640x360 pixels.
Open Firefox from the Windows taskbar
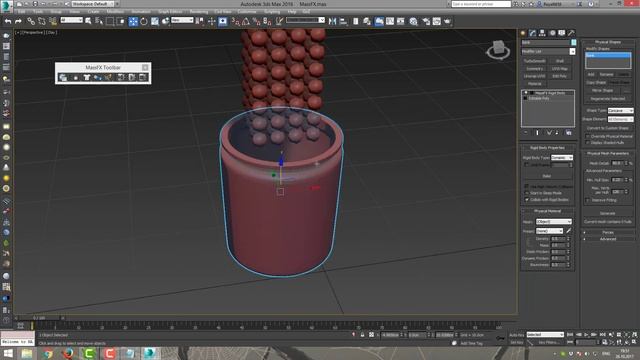pos(69,353)
